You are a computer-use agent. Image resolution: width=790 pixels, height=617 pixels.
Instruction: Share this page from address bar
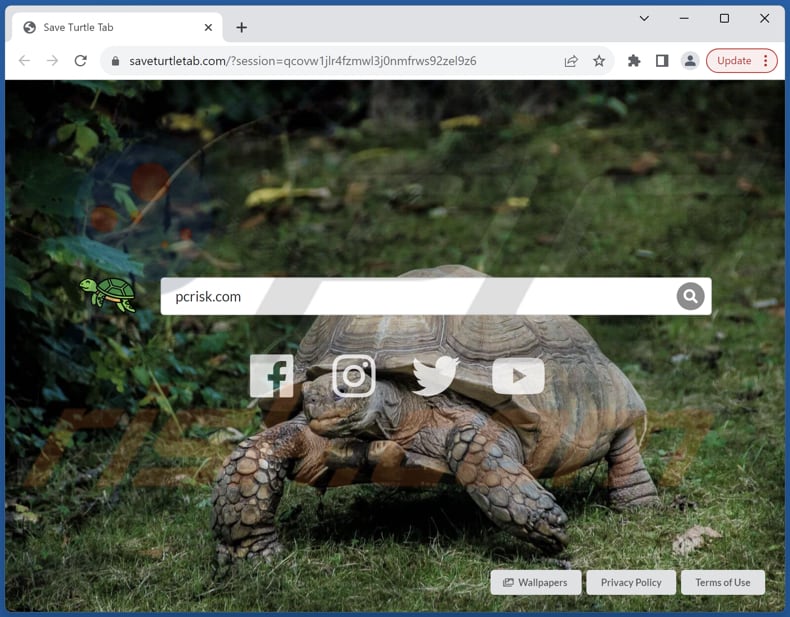tap(571, 61)
